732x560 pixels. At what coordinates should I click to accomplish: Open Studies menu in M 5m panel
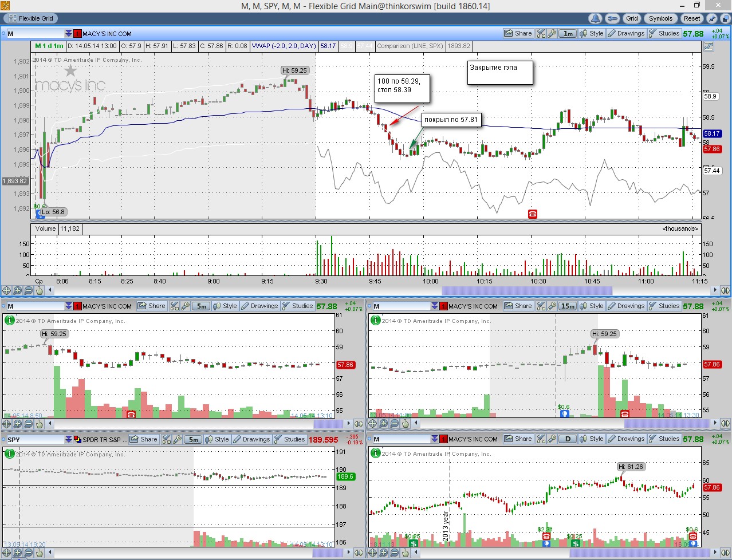(298, 306)
